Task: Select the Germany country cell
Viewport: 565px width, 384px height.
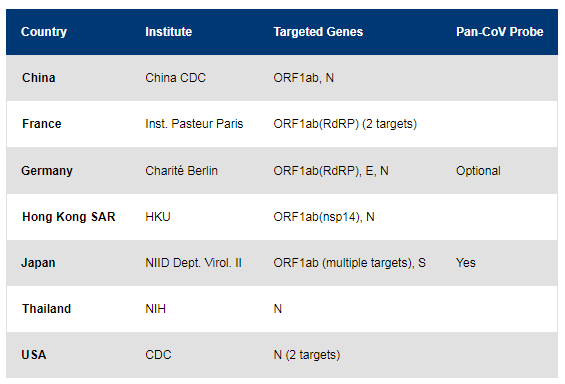Action: coord(47,170)
